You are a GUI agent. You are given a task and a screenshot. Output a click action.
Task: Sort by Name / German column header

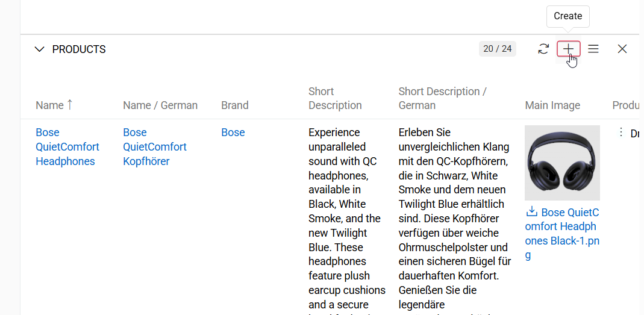click(x=160, y=105)
